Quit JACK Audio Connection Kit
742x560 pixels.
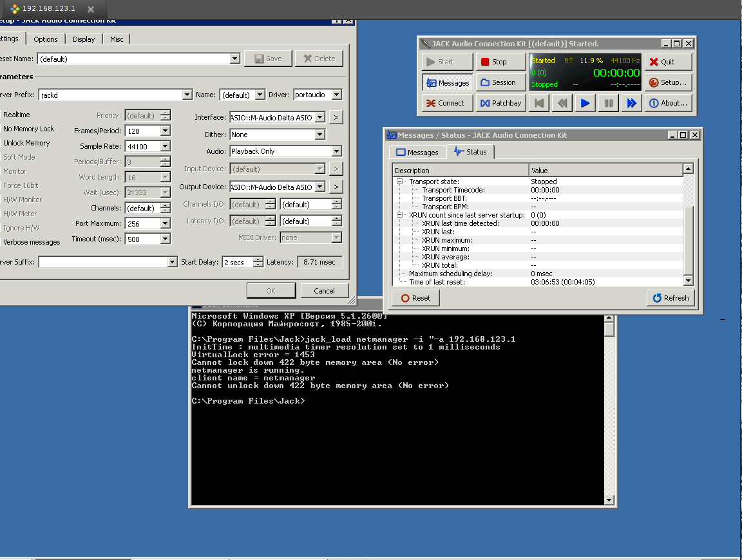click(x=668, y=62)
